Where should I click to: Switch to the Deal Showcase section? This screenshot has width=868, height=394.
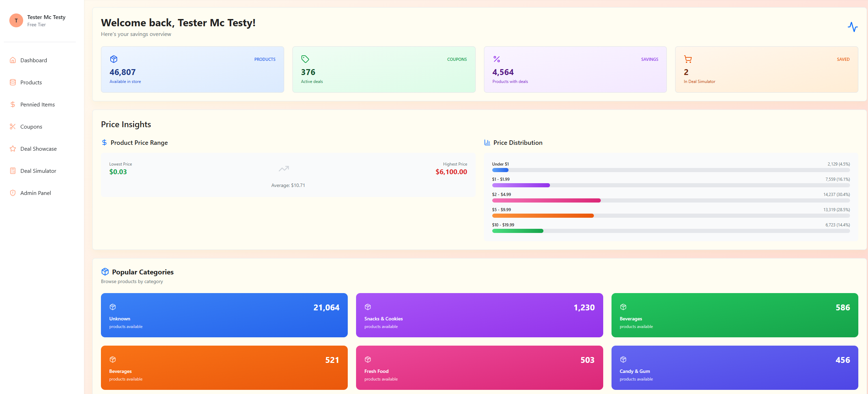point(38,149)
